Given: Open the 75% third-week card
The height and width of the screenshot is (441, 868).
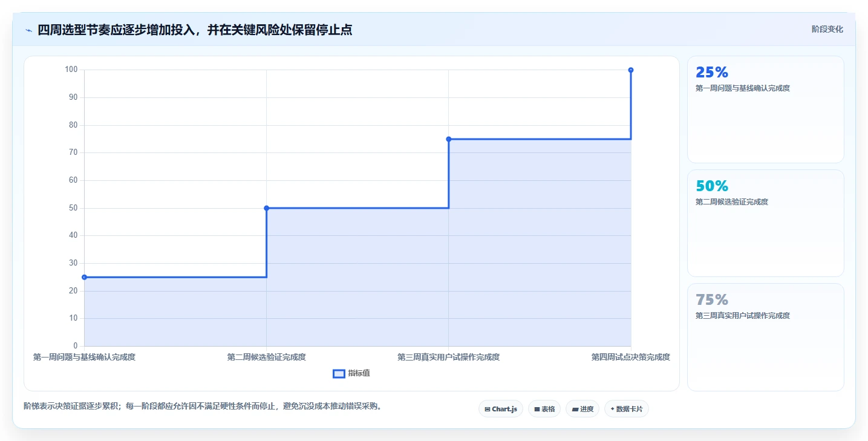Looking at the screenshot, I should [765, 337].
